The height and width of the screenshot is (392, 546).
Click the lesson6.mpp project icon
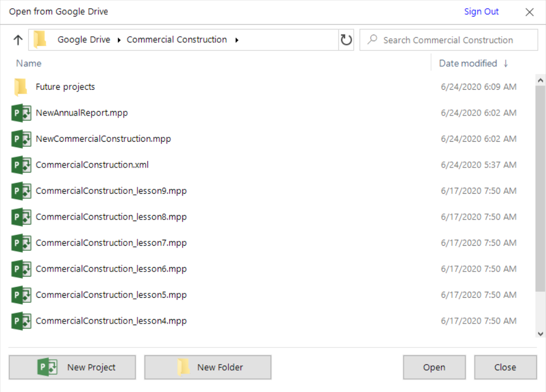click(21, 269)
